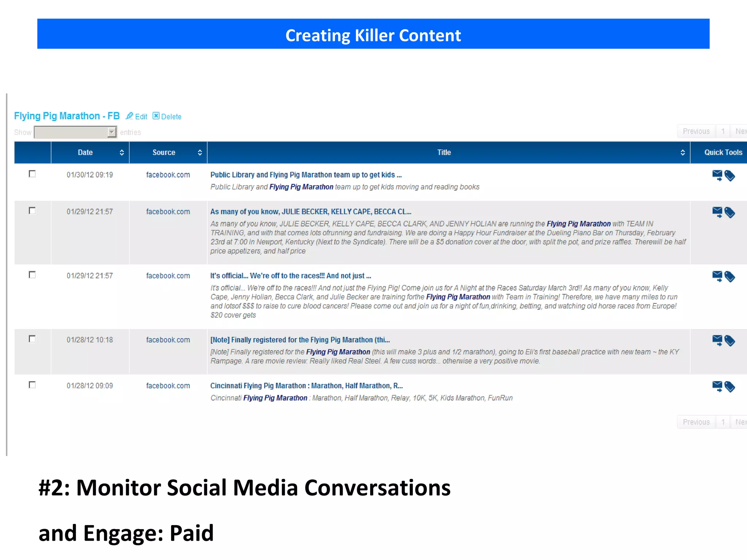This screenshot has height=560, width=747.
Task: Click facebook.com source in the 01/30/12 09:19 row
Action: click(168, 175)
